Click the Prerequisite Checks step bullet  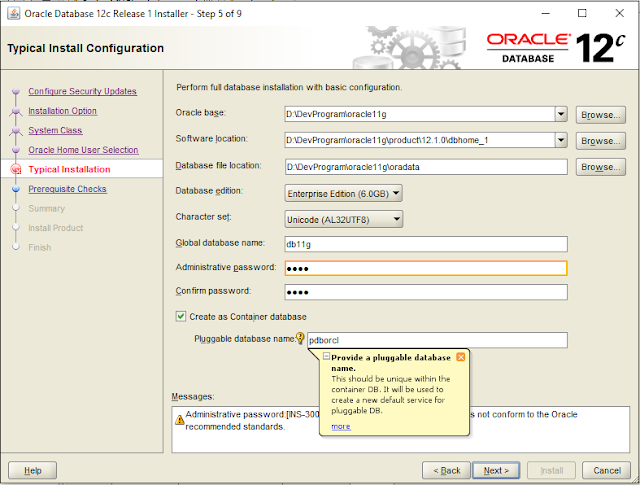(x=16, y=189)
